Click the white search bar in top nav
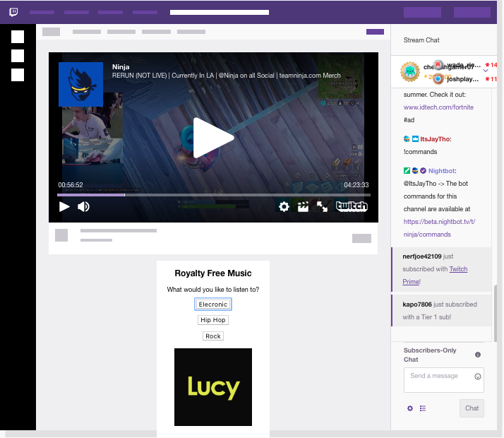Image resolution: width=504 pixels, height=438 pixels. point(220,12)
